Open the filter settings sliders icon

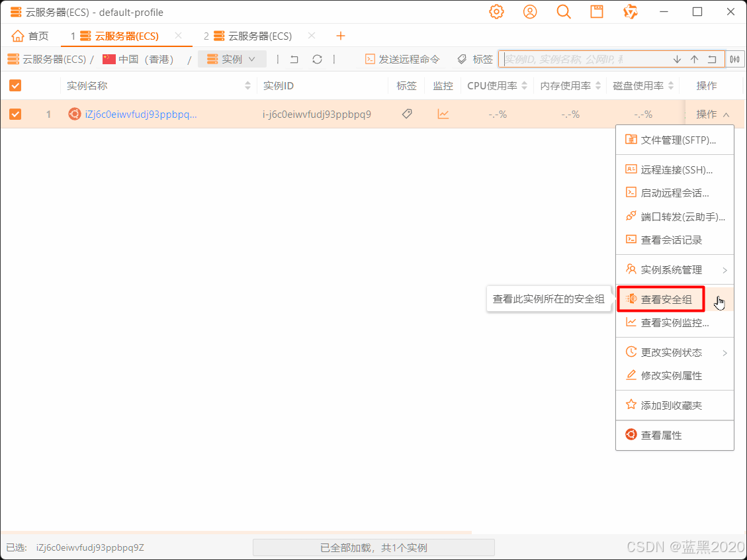coord(735,59)
